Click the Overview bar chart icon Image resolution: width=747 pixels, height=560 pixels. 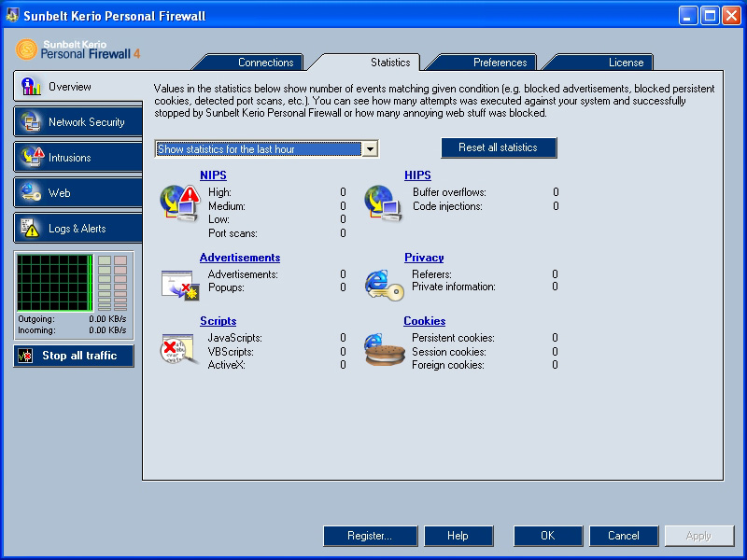point(31,86)
